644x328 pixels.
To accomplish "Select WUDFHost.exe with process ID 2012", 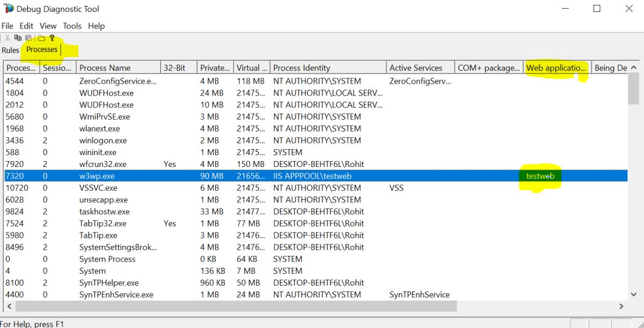I will click(315, 105).
